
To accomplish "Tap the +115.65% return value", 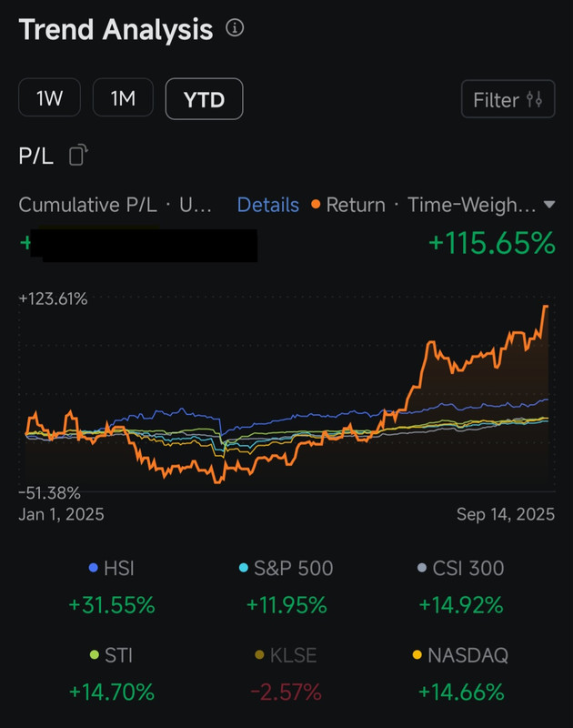I will 492,243.
